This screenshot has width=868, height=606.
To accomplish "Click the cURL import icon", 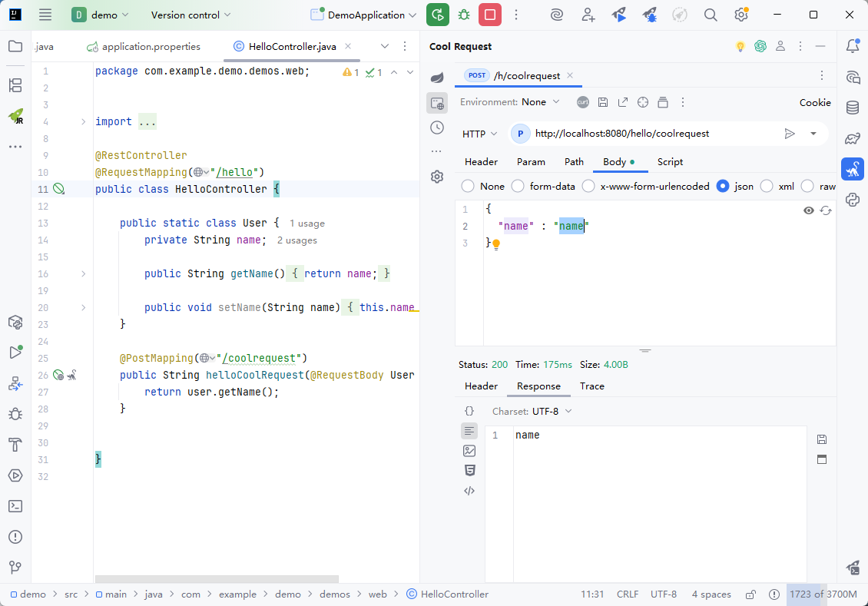I will click(583, 102).
